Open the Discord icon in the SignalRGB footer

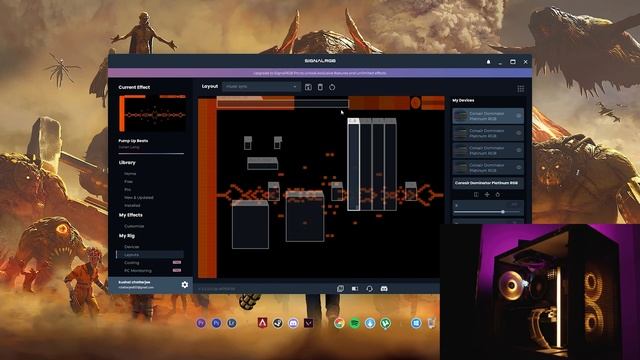tap(384, 289)
